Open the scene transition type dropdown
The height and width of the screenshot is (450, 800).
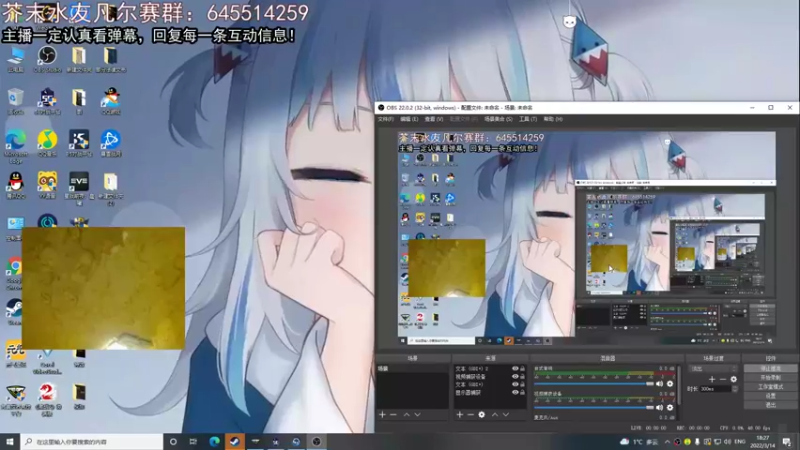click(x=713, y=368)
